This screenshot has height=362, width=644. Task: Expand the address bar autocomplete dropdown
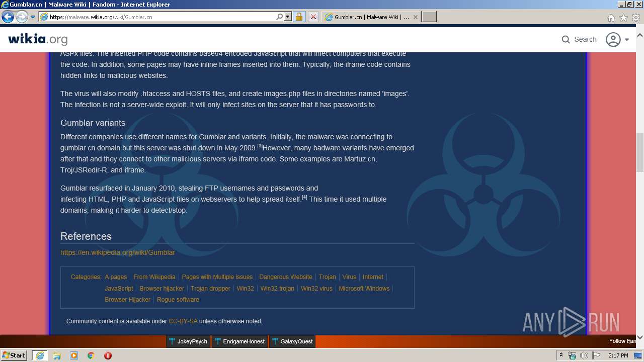(288, 17)
